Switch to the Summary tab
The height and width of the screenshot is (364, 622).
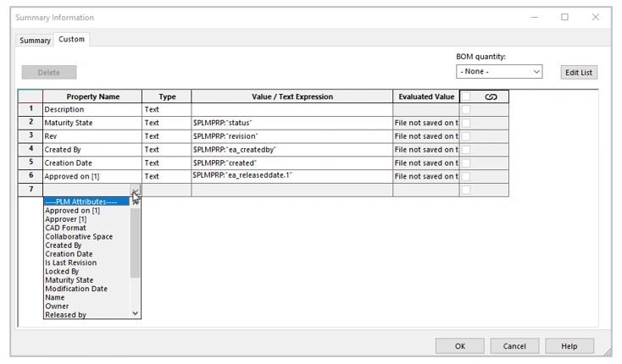tap(35, 41)
